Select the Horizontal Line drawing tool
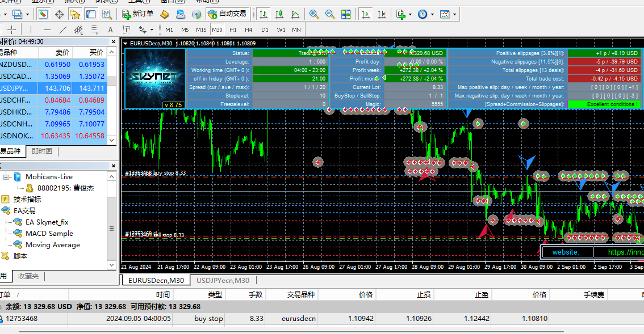This screenshot has height=334, width=644. point(47,29)
